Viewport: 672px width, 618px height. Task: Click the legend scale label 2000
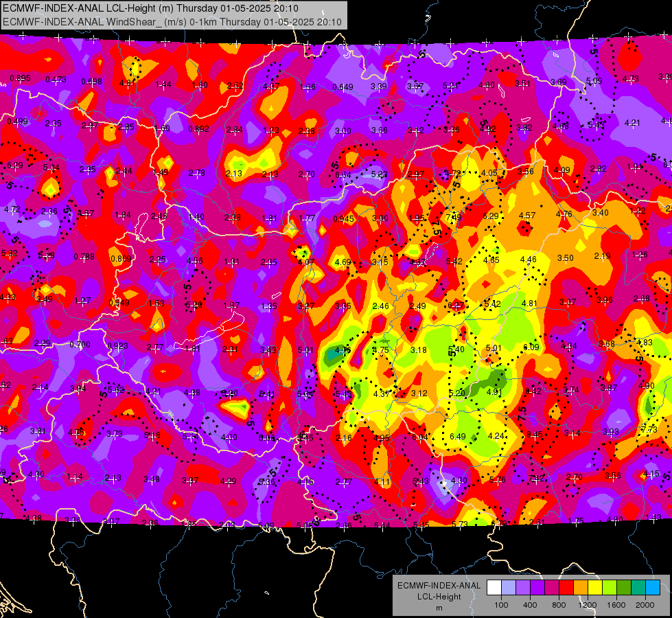[645, 605]
